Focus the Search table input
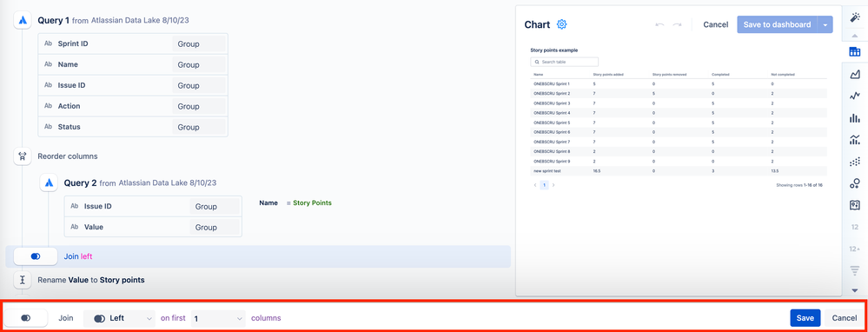868x332 pixels. coord(564,62)
